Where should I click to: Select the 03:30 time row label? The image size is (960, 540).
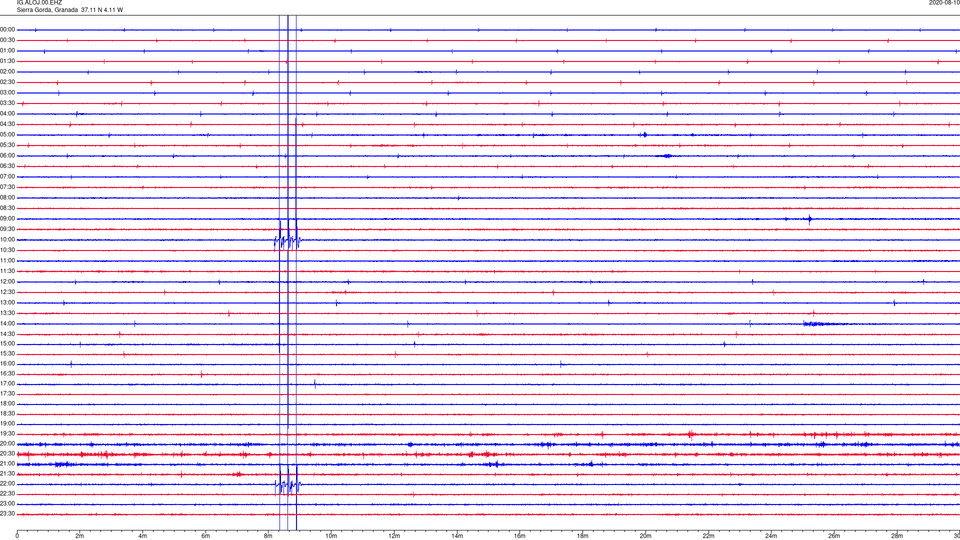8,103
